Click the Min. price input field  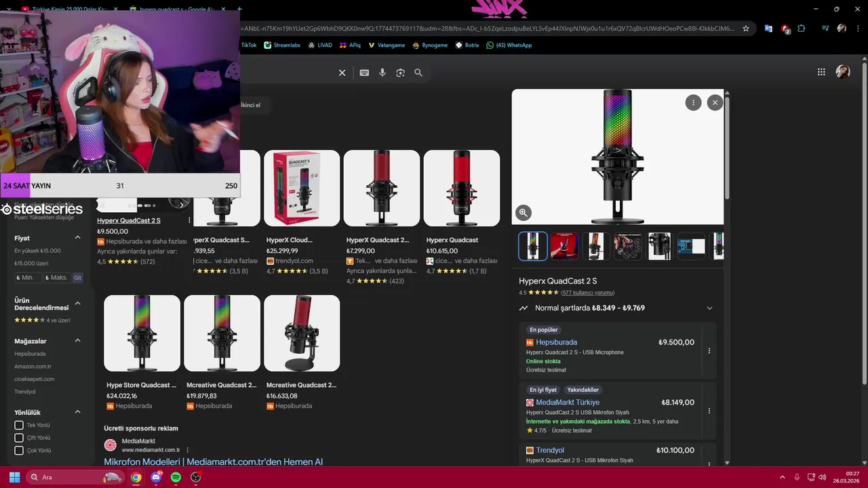[28, 278]
